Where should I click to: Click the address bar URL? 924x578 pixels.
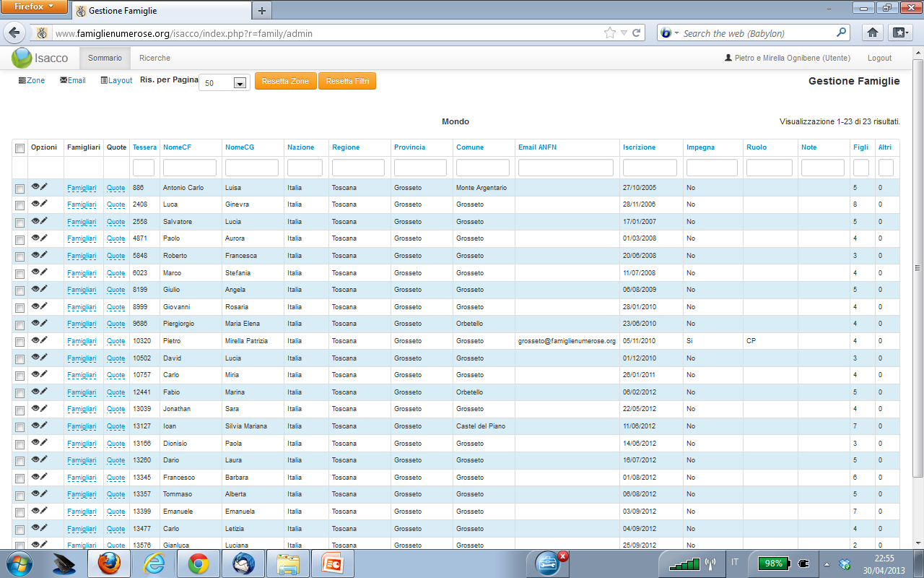click(184, 33)
